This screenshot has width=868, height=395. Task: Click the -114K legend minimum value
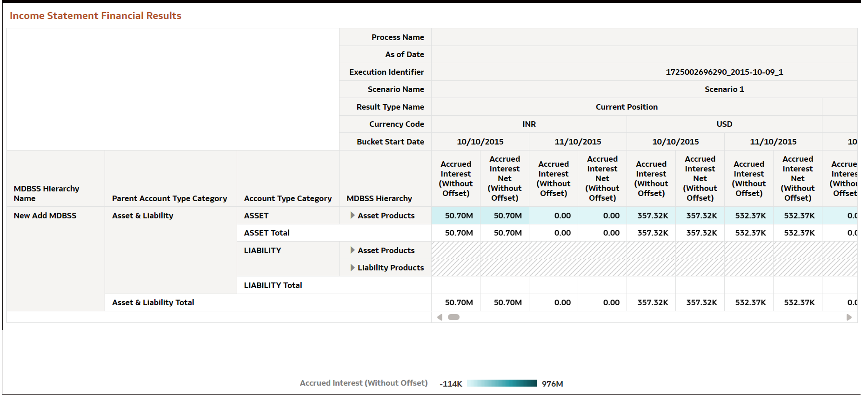[451, 384]
